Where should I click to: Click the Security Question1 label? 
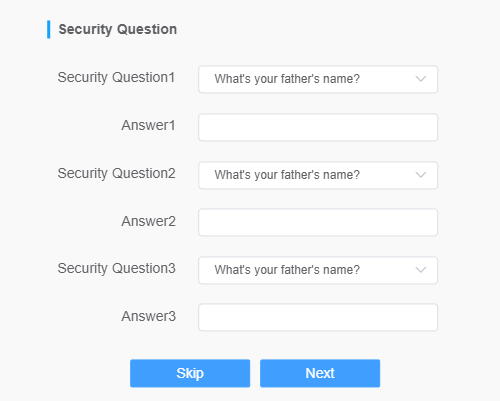click(116, 78)
